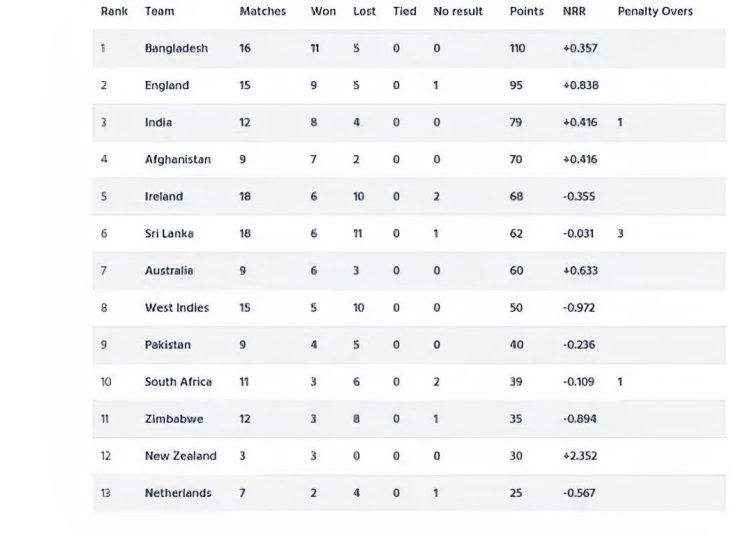Click the Points column header
The height and width of the screenshot is (536, 750).
[527, 11]
